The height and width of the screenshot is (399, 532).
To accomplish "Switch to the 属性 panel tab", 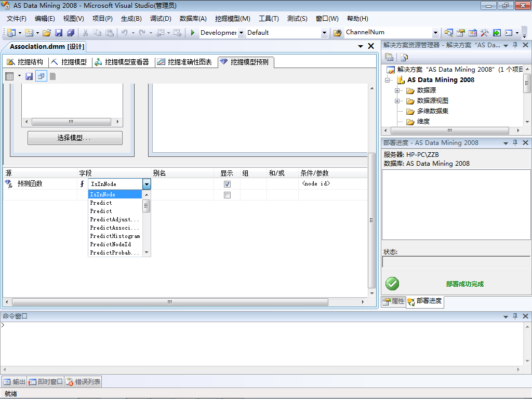I will point(394,301).
